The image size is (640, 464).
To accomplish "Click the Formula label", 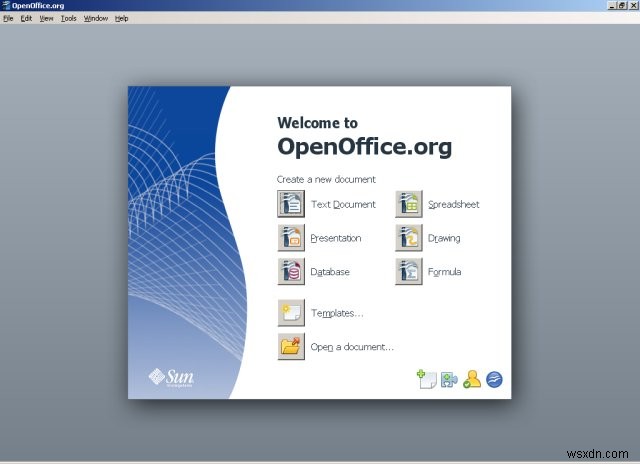I will (x=444, y=272).
